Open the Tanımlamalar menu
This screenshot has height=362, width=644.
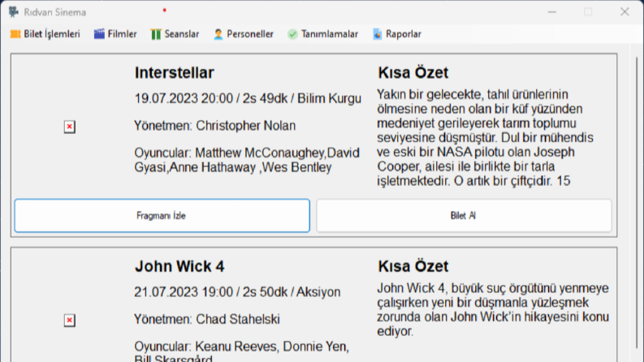tap(323, 34)
